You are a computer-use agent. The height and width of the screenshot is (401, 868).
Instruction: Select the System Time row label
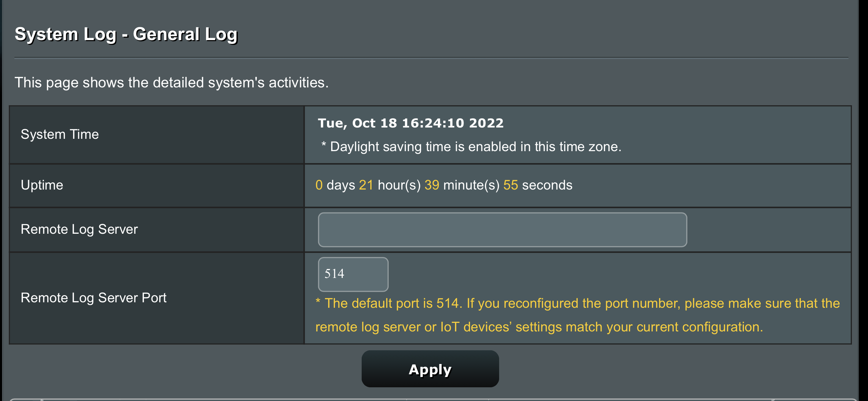60,134
